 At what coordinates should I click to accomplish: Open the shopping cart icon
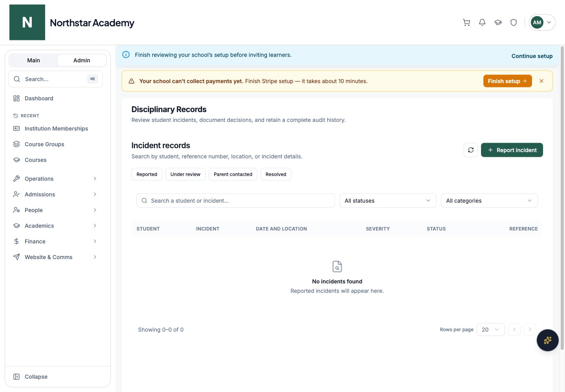click(467, 22)
